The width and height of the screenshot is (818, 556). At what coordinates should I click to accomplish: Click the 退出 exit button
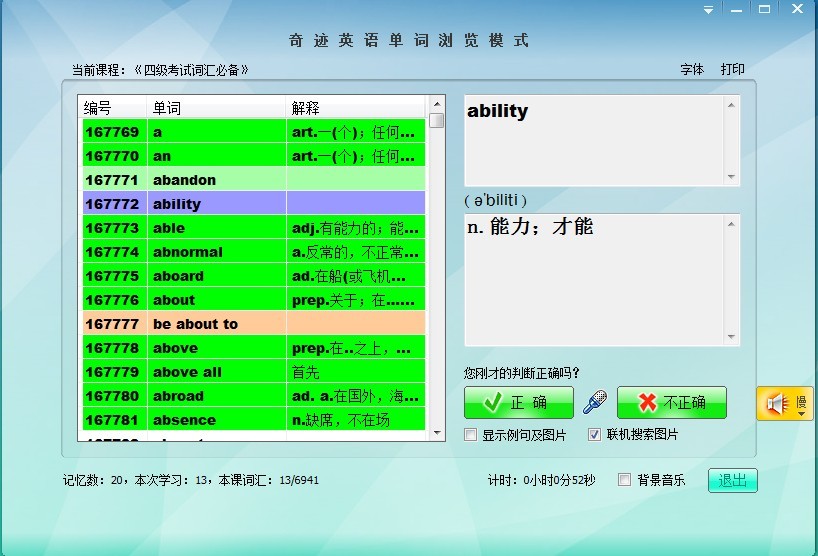[x=732, y=480]
